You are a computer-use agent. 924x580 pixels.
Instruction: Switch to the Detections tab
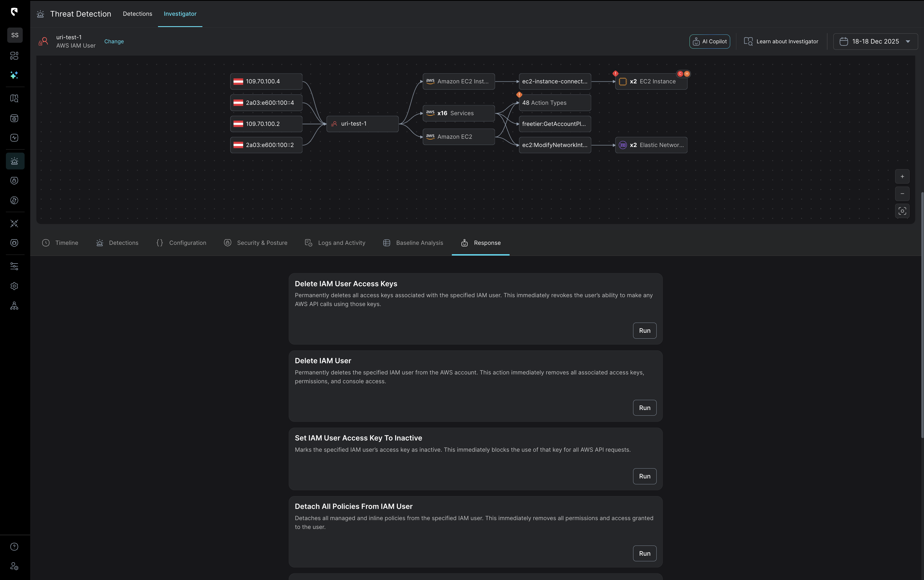click(124, 242)
